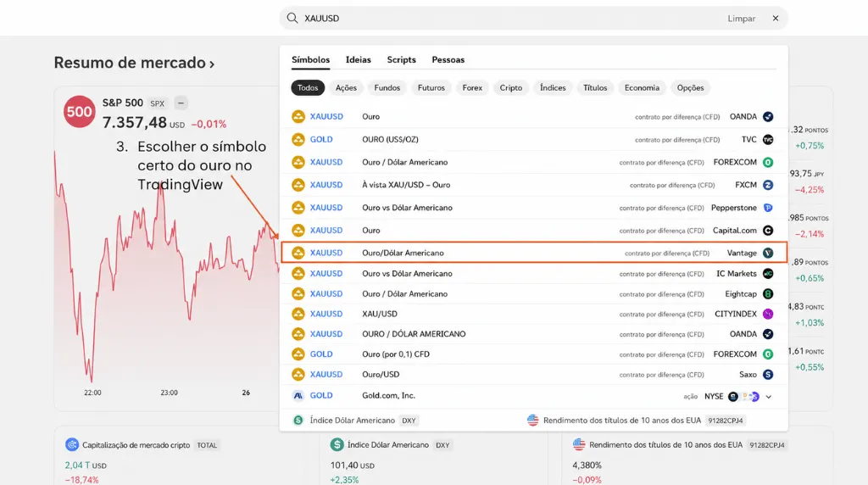Click the FXCM broker logo
The width and height of the screenshot is (868, 485).
(x=768, y=185)
